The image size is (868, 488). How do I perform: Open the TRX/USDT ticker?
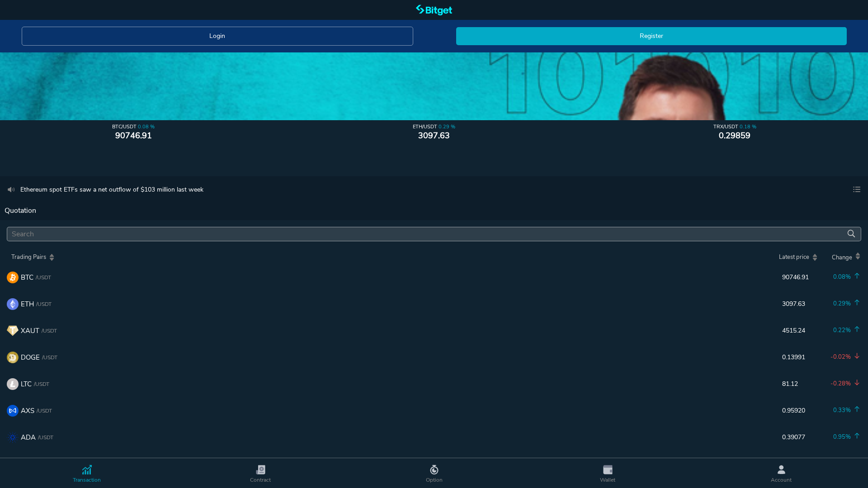click(734, 131)
